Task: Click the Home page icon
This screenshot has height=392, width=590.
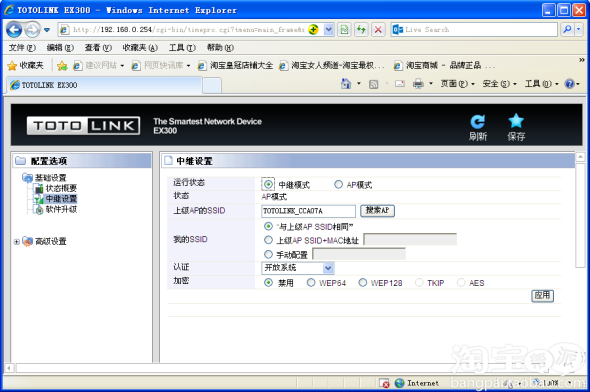Action: click(346, 84)
